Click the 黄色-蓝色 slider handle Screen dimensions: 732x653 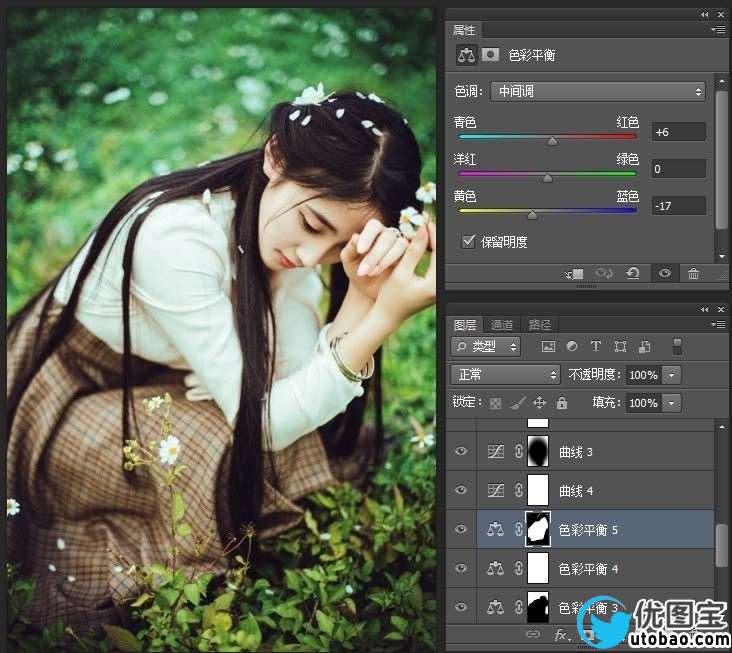coord(532,215)
